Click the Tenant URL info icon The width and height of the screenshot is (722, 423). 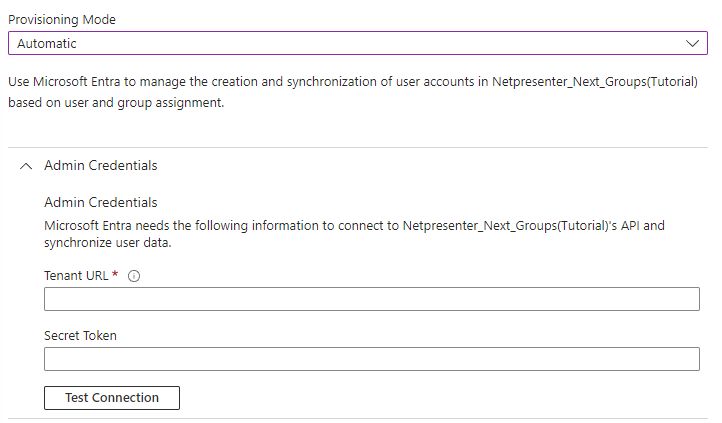134,276
